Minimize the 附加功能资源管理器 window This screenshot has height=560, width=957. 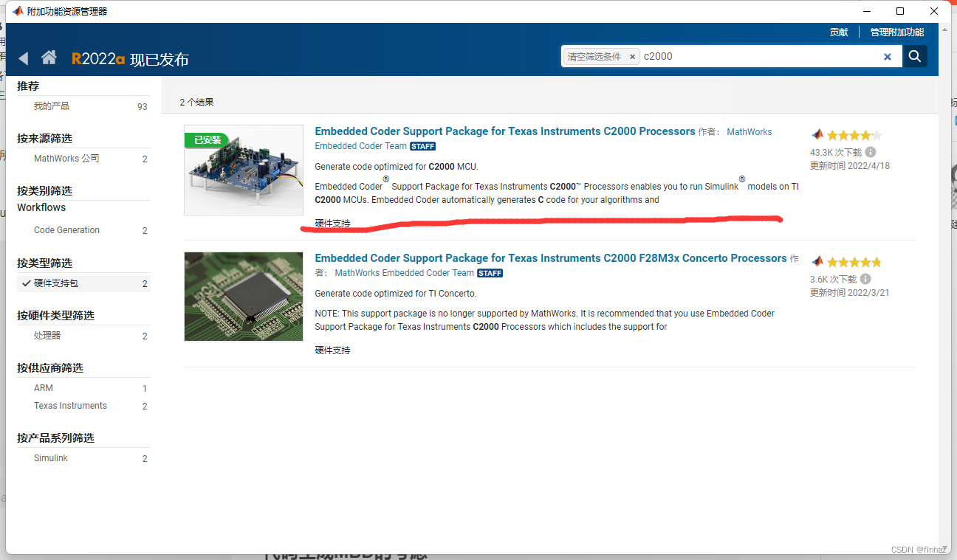click(866, 11)
